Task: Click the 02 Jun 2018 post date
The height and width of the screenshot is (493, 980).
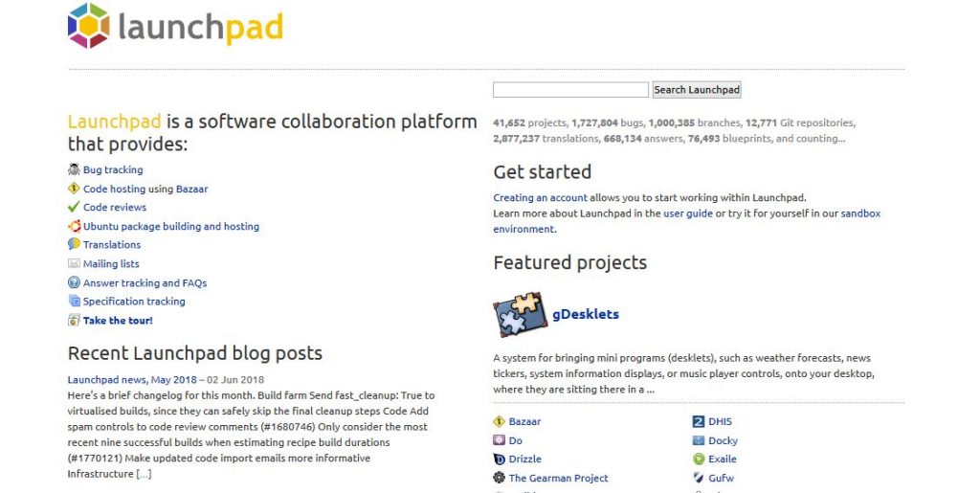Action: [235, 379]
